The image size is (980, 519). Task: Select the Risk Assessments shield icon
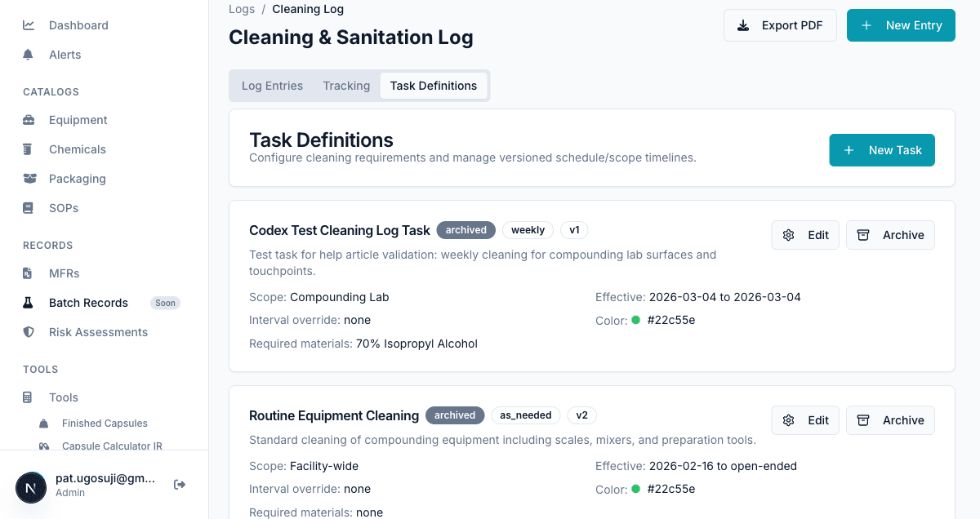[29, 332]
